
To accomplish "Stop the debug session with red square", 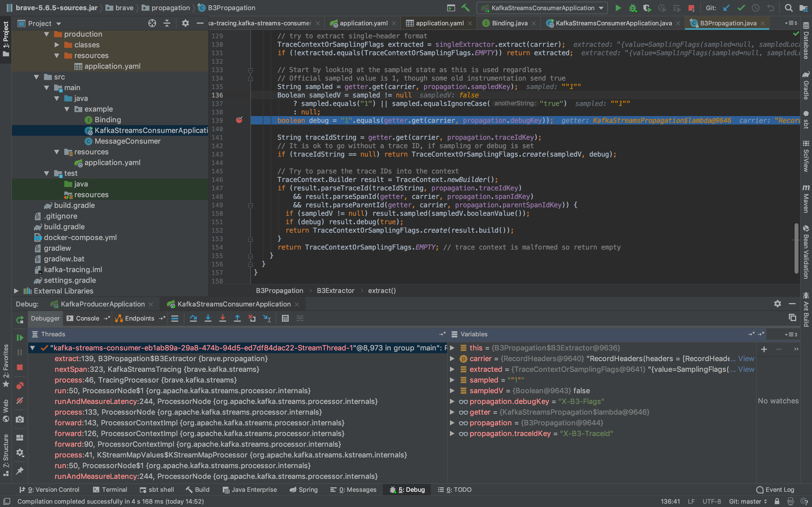I will (x=20, y=367).
